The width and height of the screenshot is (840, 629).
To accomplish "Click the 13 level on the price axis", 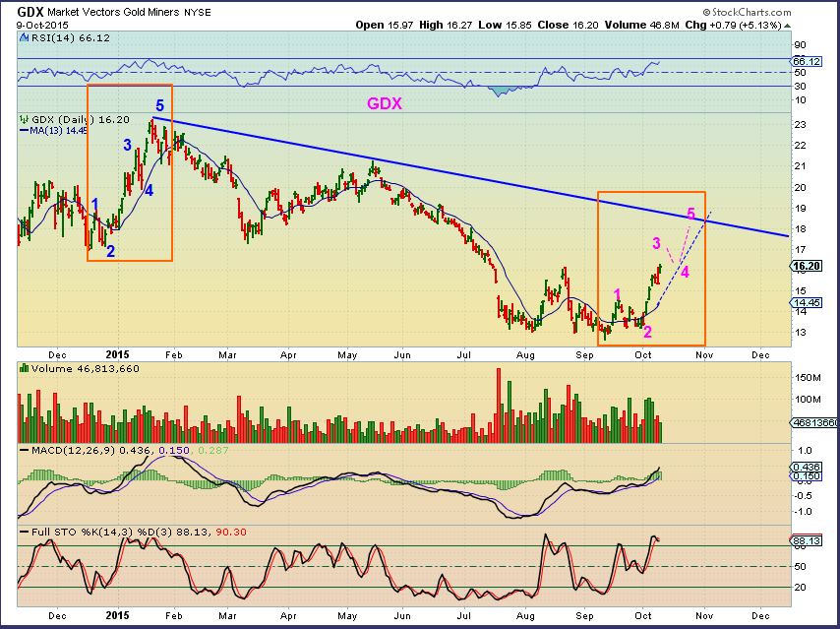I will [x=801, y=333].
